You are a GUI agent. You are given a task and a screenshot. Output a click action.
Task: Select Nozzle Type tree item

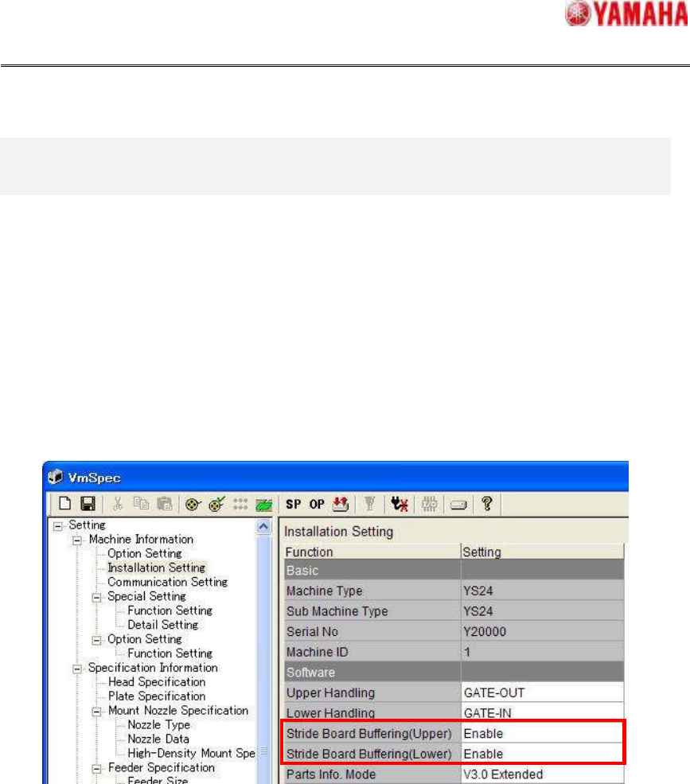click(159, 724)
